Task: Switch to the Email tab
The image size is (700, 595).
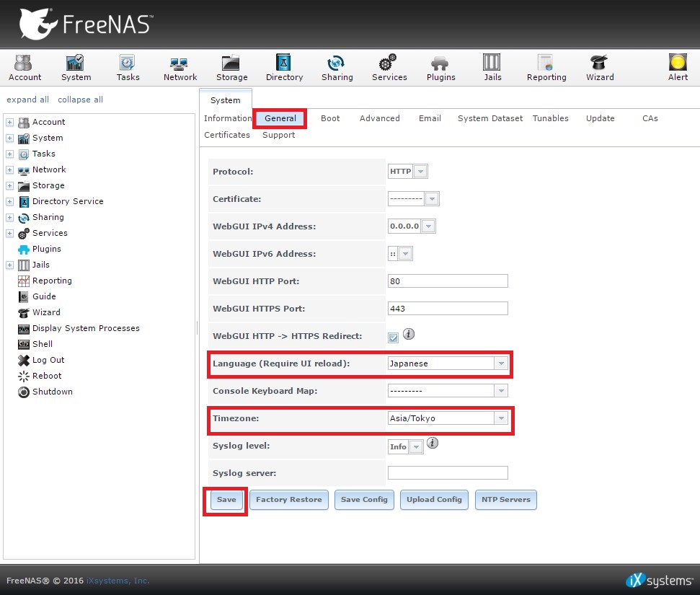Action: 430,118
